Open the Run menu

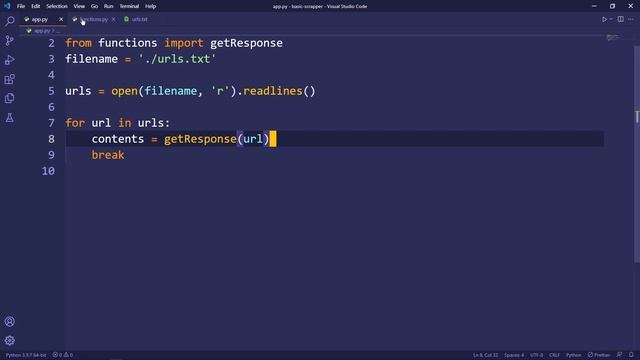(x=108, y=6)
